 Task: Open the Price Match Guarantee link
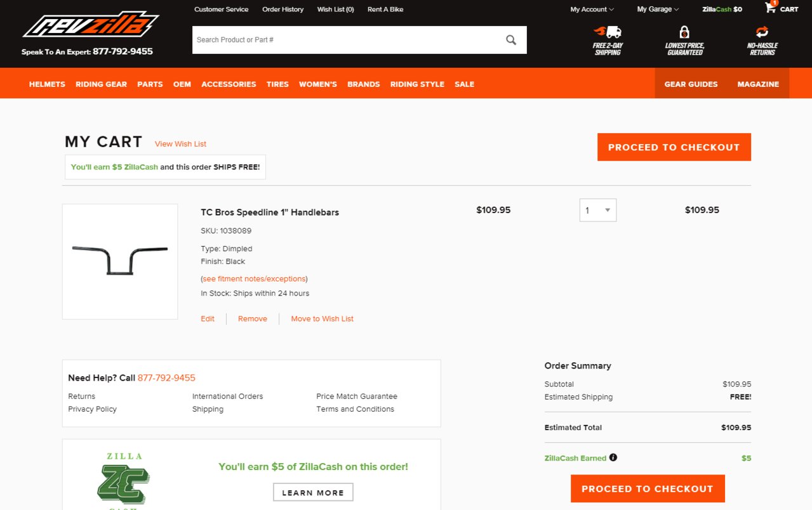point(357,396)
